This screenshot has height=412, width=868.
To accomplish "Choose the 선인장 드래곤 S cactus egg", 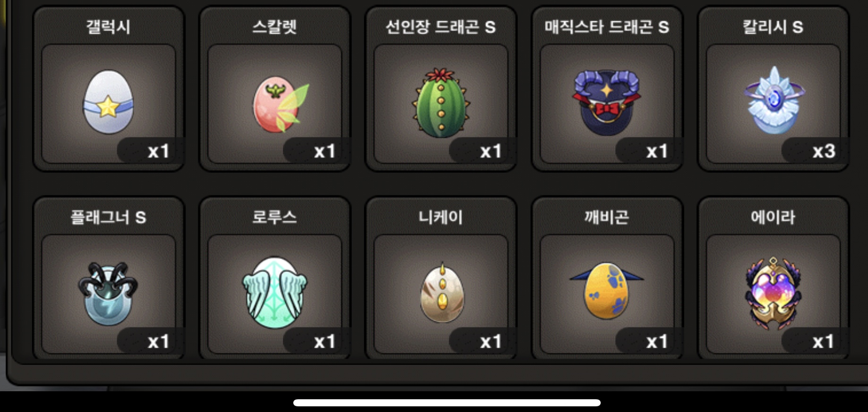I will tap(441, 103).
